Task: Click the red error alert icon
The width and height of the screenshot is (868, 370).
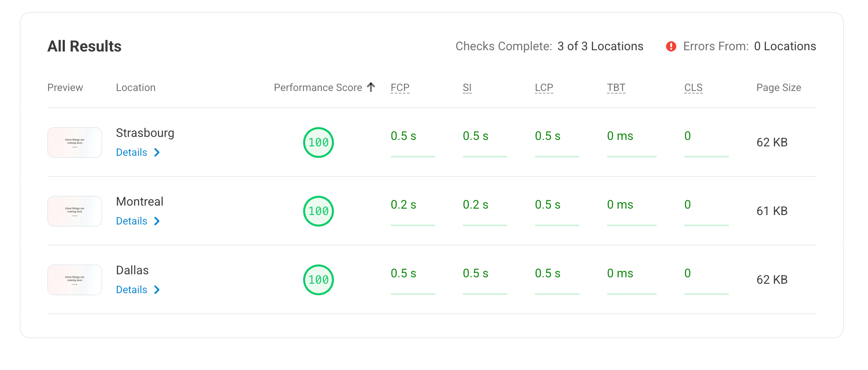Action: 671,46
